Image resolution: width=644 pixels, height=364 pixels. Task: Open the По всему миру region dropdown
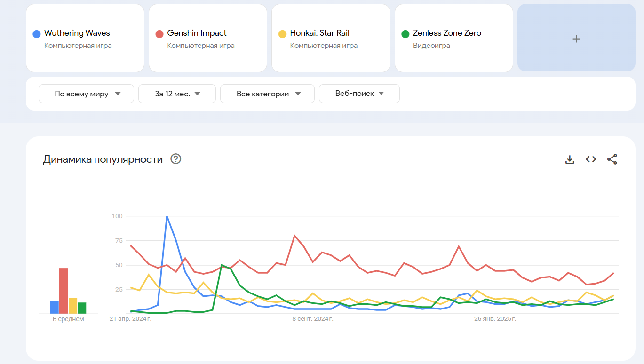click(87, 94)
